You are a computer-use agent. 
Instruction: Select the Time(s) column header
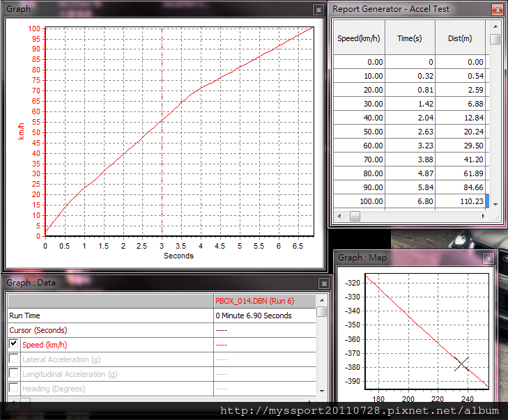tap(410, 38)
